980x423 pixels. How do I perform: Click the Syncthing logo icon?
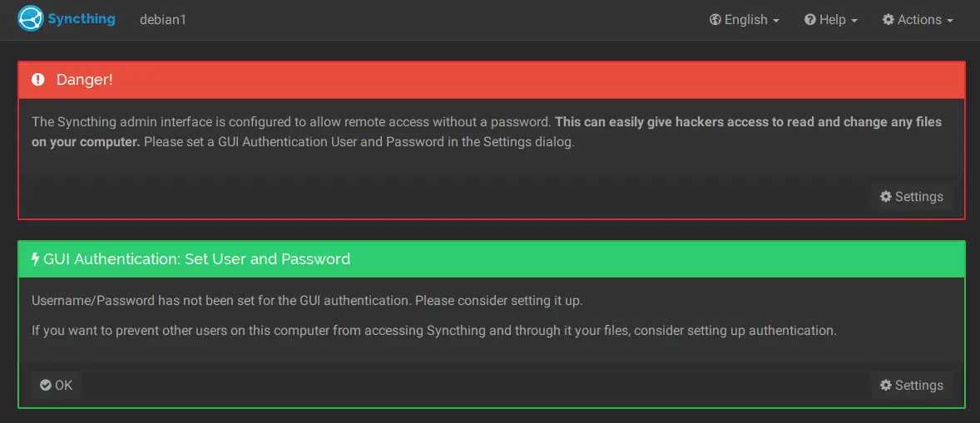31,19
